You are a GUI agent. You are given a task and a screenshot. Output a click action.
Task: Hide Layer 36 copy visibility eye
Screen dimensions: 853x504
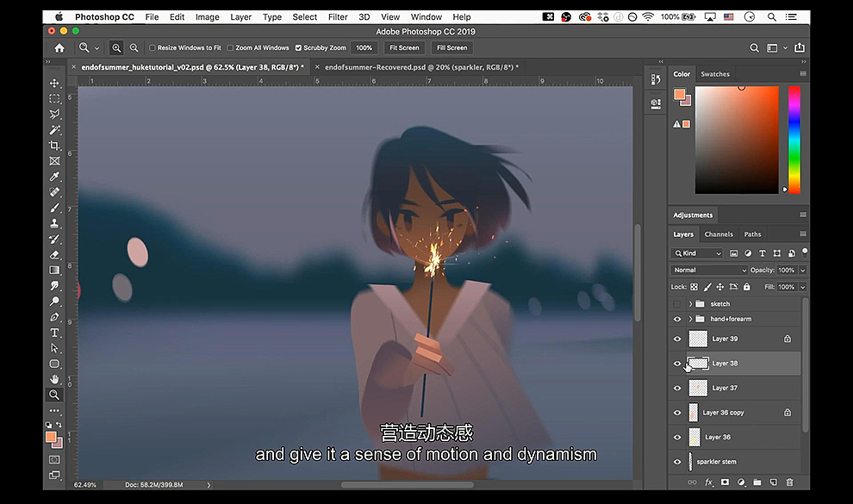pyautogui.click(x=677, y=413)
